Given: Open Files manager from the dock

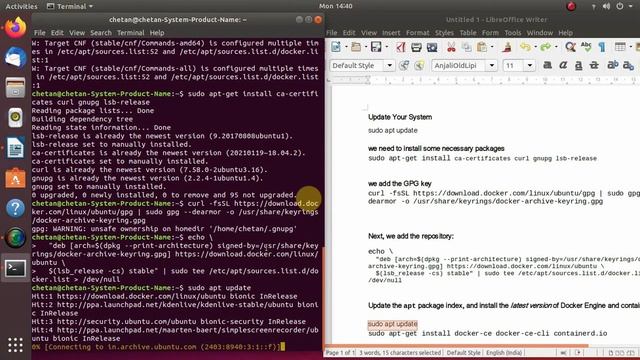Looking at the screenshot, I should click(15, 87).
